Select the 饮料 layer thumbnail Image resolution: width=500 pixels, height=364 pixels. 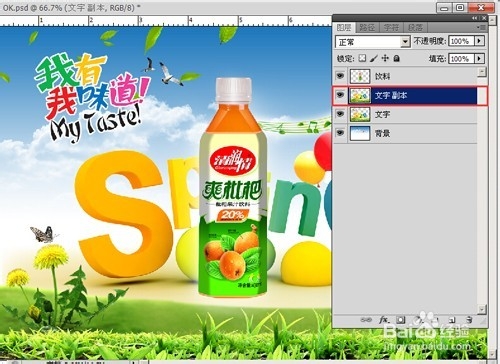coord(360,76)
